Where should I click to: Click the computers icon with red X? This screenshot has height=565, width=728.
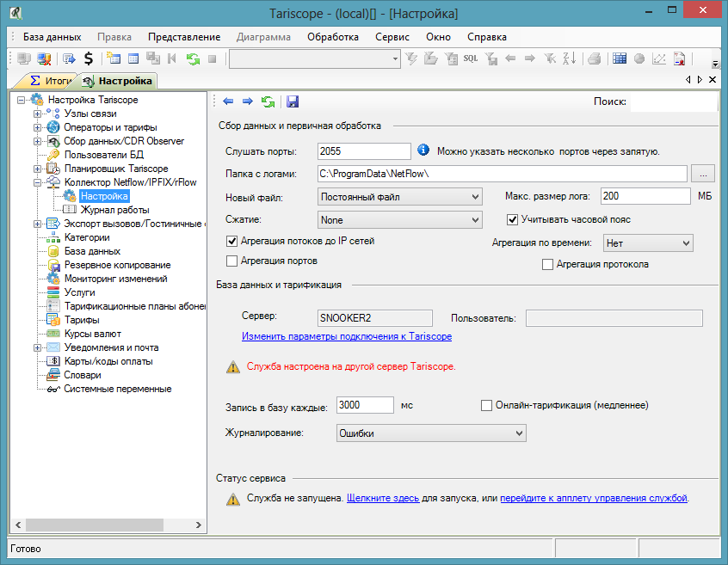(44, 59)
